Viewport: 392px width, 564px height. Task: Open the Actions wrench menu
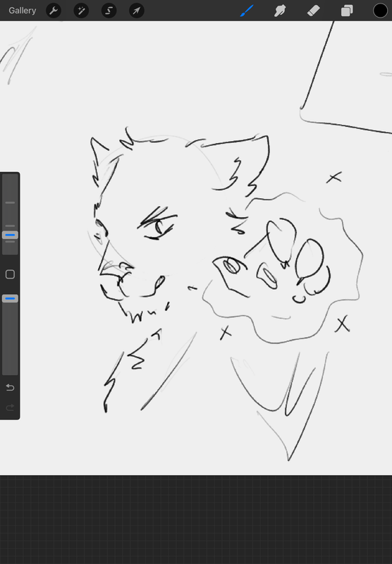point(54,11)
